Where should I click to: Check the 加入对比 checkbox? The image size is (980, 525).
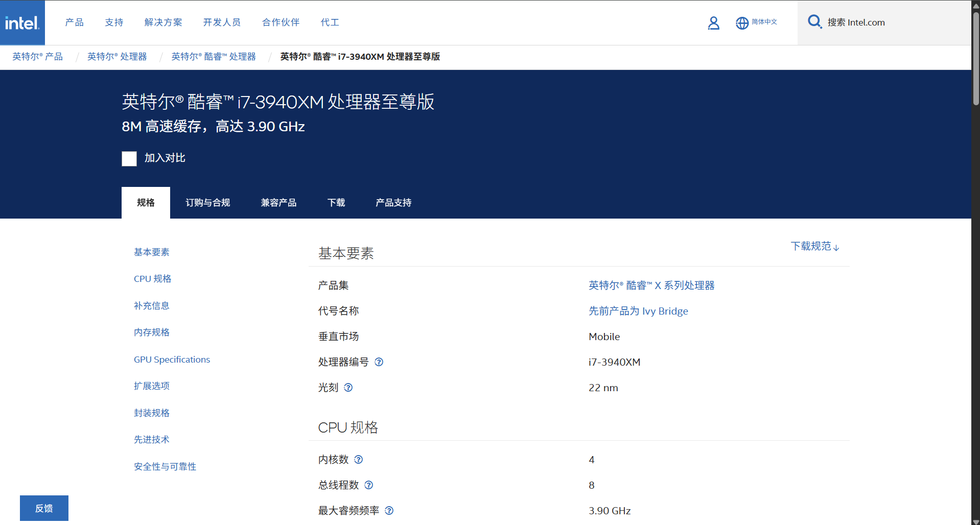pos(129,159)
